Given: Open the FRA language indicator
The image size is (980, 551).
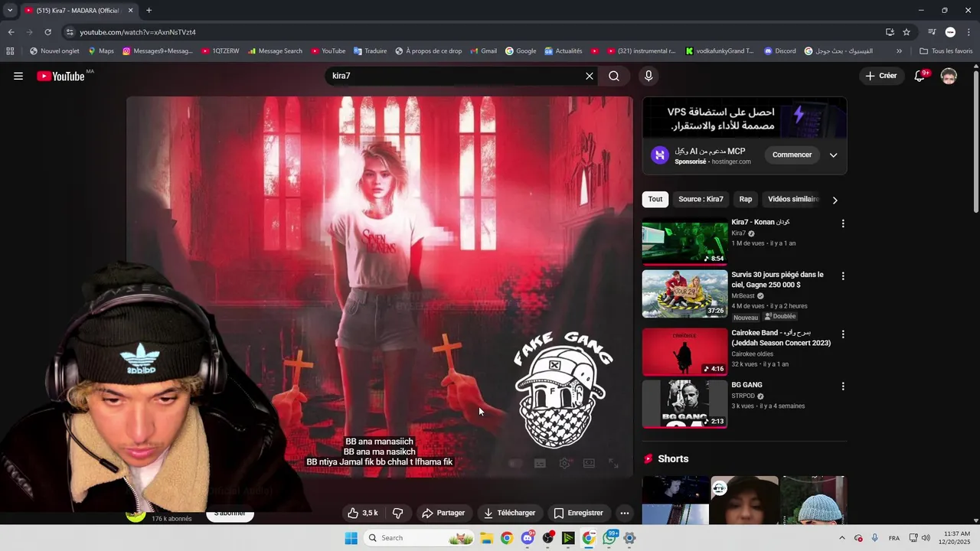Looking at the screenshot, I should (894, 538).
